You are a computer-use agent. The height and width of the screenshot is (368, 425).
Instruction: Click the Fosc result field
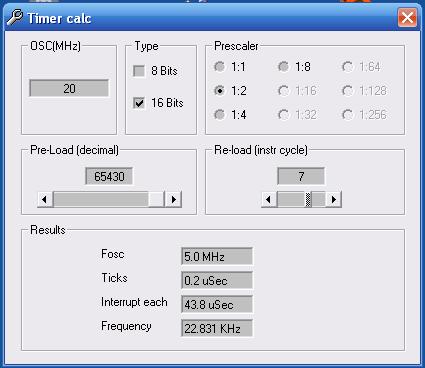[x=217, y=256]
